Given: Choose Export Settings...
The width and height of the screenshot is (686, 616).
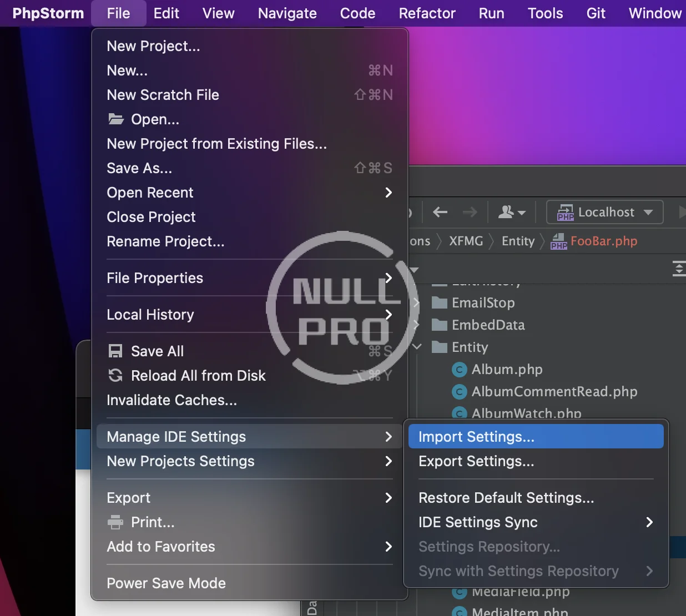Looking at the screenshot, I should (536, 461).
